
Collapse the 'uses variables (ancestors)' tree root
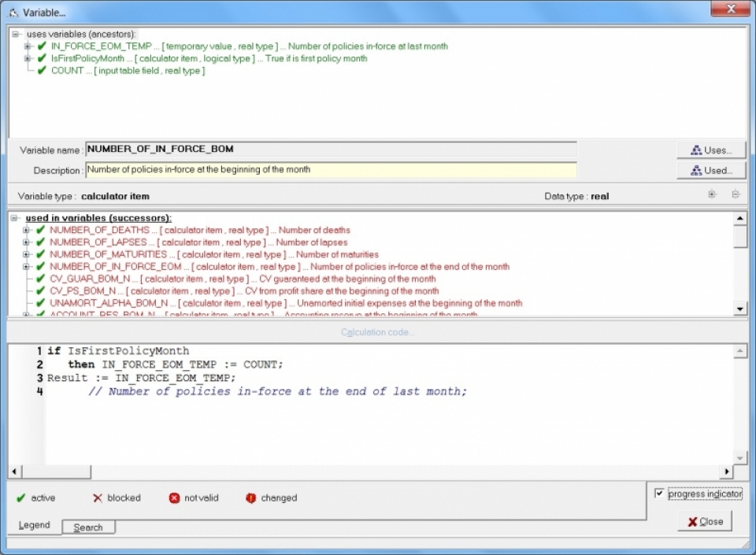point(16,35)
